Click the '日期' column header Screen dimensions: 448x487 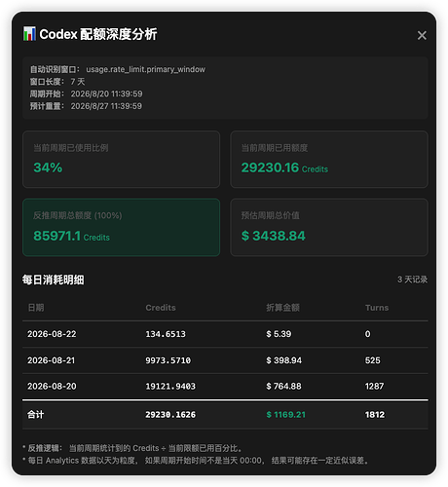36,308
